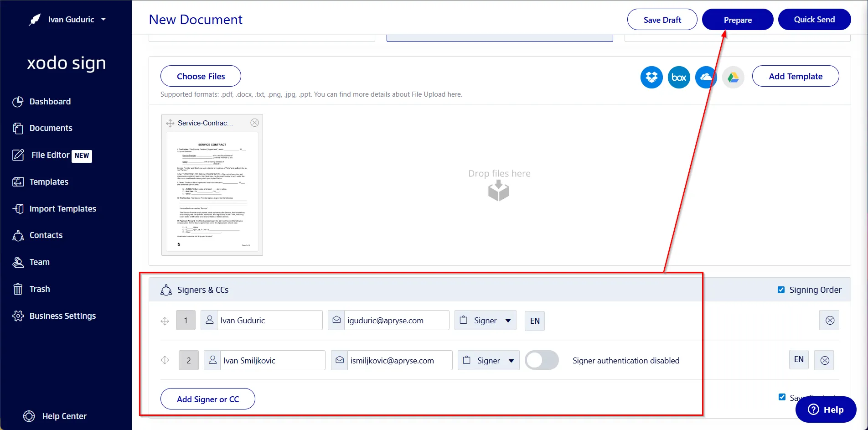Screen dimensions: 868x430
Task: Remove signer Ivan Smiljkovic
Action: coord(824,360)
